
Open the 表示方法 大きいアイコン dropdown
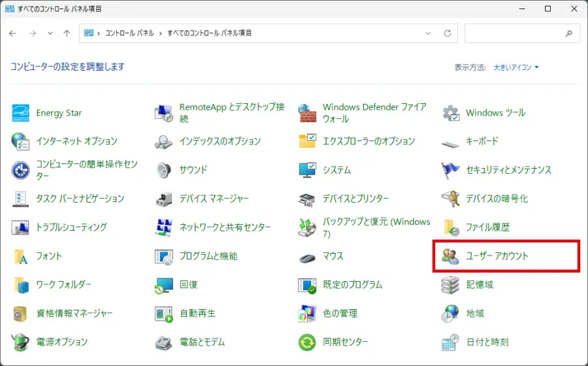[x=516, y=67]
